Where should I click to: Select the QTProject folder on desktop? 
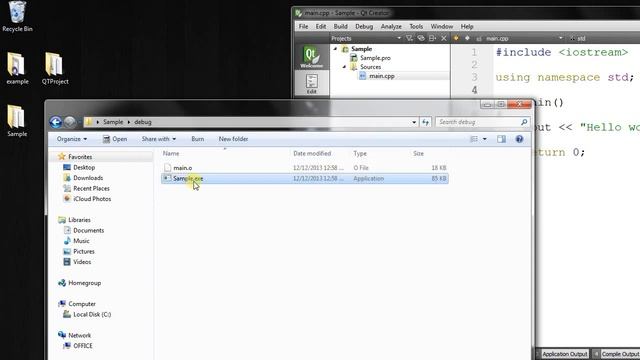pos(55,68)
